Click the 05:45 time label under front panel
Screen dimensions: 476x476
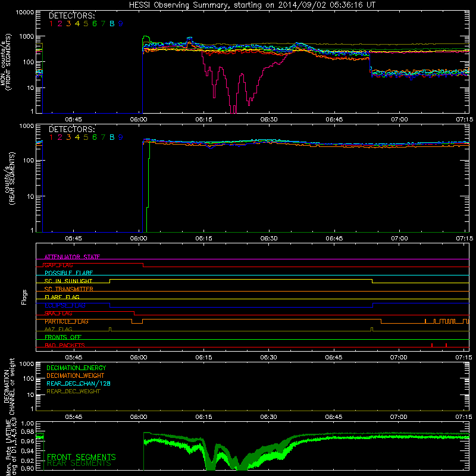tap(73, 120)
